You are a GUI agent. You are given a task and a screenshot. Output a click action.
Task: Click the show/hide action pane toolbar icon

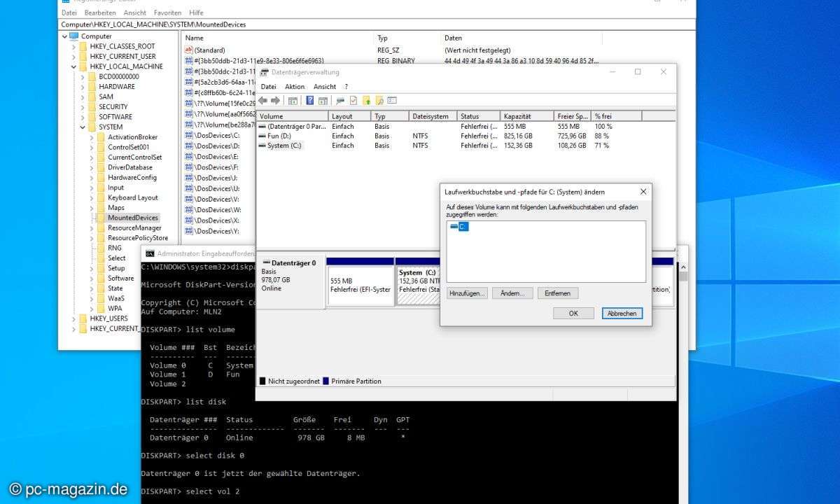pyautogui.click(x=322, y=101)
